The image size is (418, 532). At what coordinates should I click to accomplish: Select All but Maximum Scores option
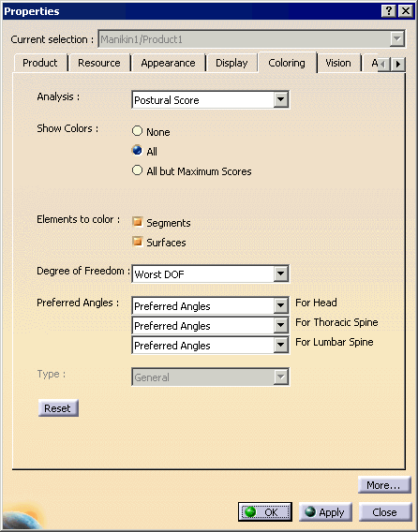click(137, 170)
